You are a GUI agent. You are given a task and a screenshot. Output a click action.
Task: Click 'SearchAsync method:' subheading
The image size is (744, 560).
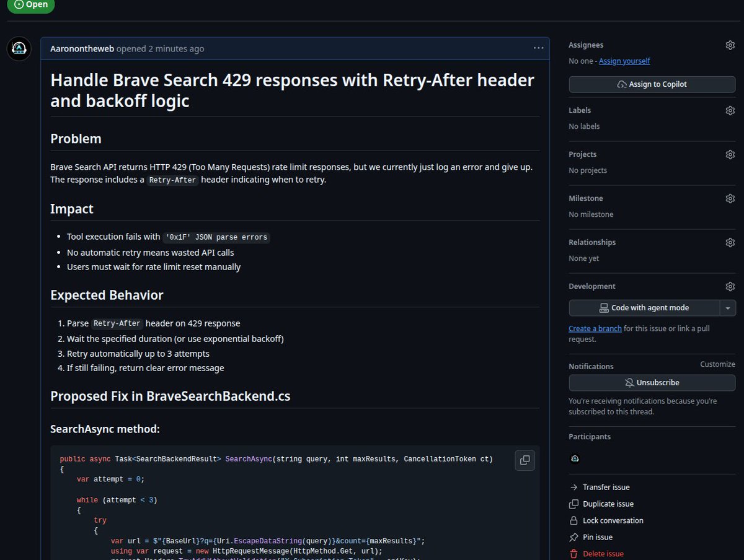pyautogui.click(x=105, y=429)
